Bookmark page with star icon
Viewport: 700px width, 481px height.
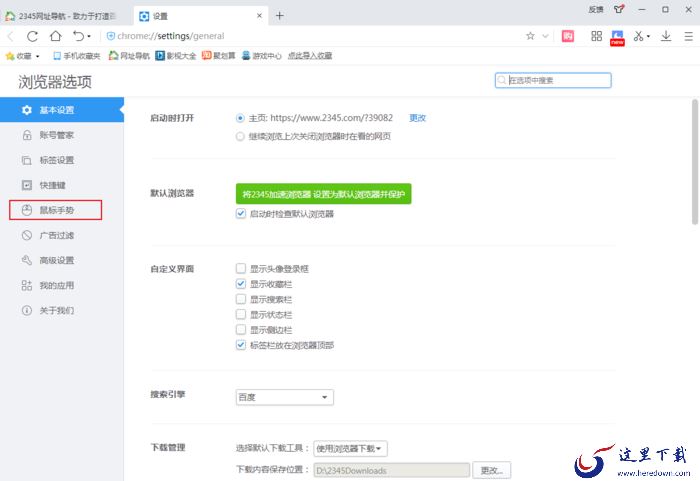pos(530,36)
